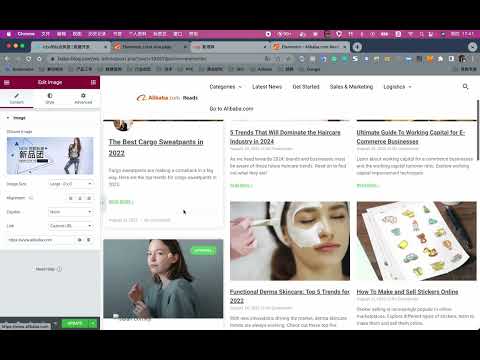Click the face mask skincare thumbnail
The width and height of the screenshot is (480, 360).
point(290,241)
